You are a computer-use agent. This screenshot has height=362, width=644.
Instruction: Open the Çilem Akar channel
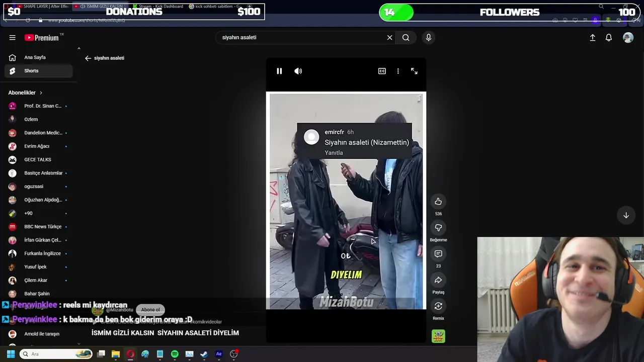(38, 281)
